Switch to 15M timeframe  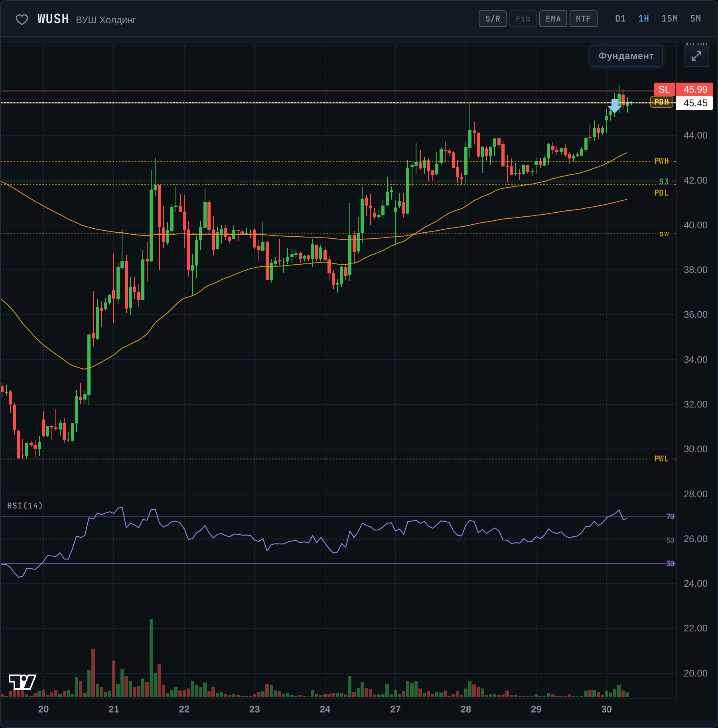[x=669, y=19]
